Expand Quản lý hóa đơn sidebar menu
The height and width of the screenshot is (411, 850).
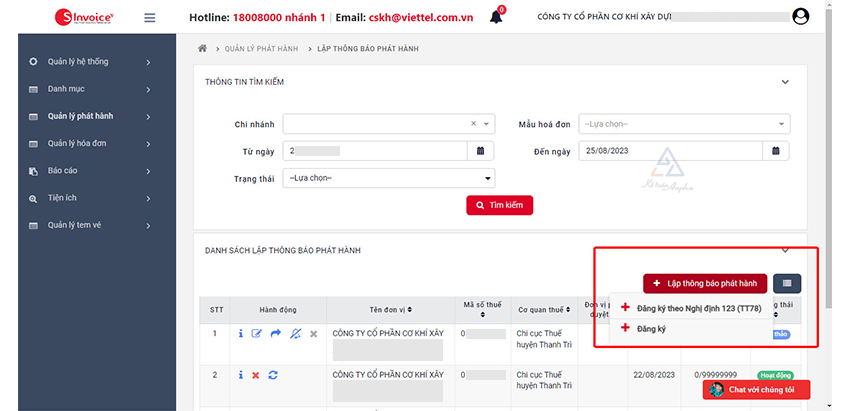[90, 144]
